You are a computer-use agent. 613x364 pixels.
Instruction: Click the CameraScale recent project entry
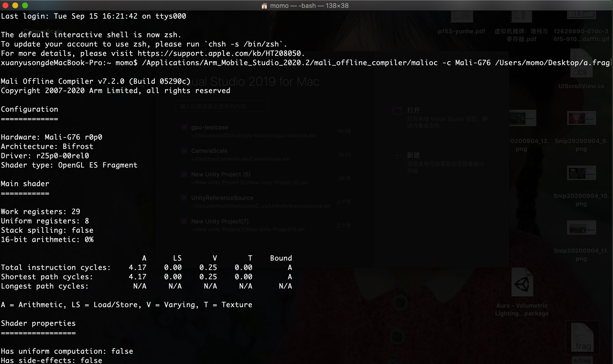pos(209,151)
